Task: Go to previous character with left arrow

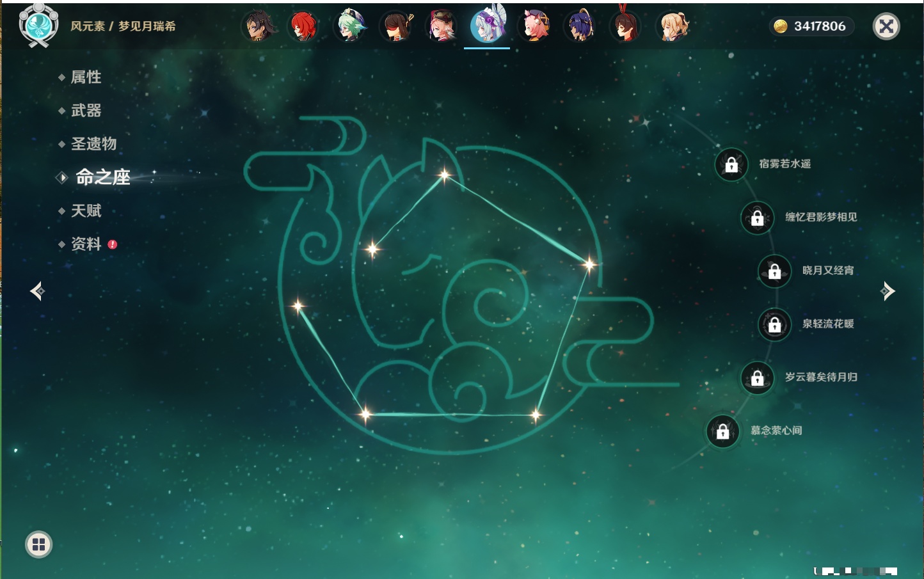Action: (37, 291)
